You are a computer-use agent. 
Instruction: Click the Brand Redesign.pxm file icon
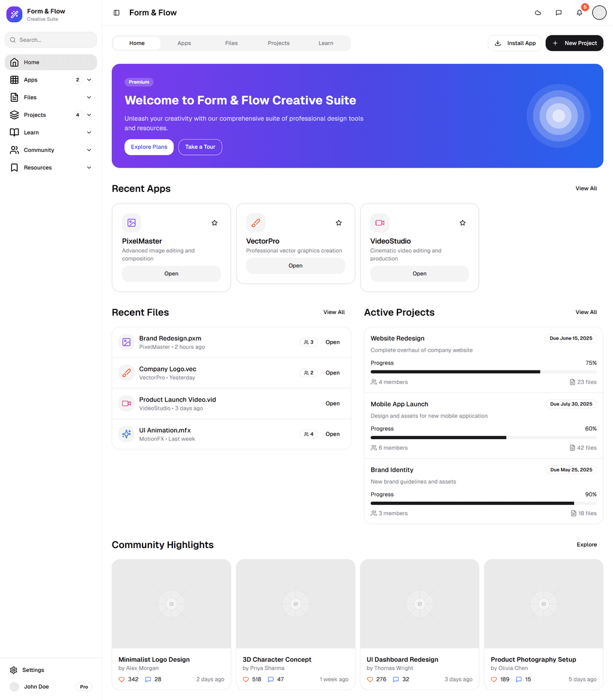point(126,342)
